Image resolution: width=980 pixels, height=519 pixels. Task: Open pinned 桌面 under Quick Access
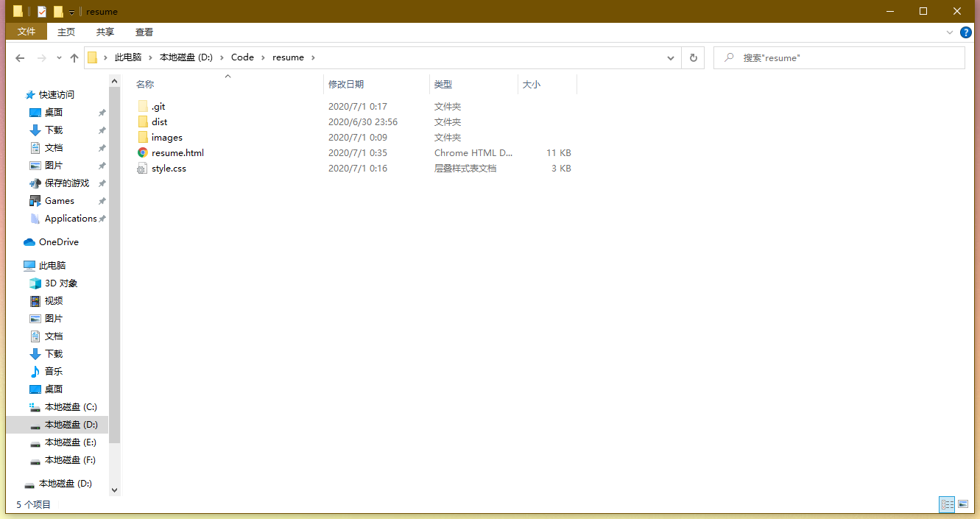point(54,113)
